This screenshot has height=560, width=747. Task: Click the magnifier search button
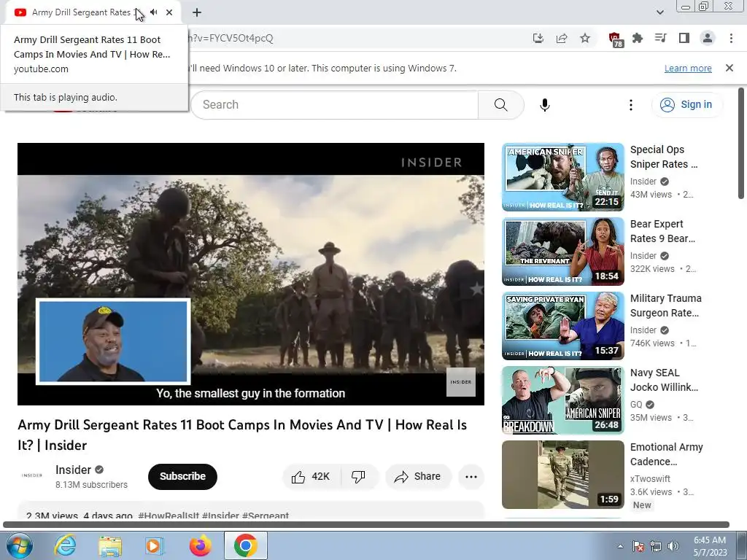500,105
